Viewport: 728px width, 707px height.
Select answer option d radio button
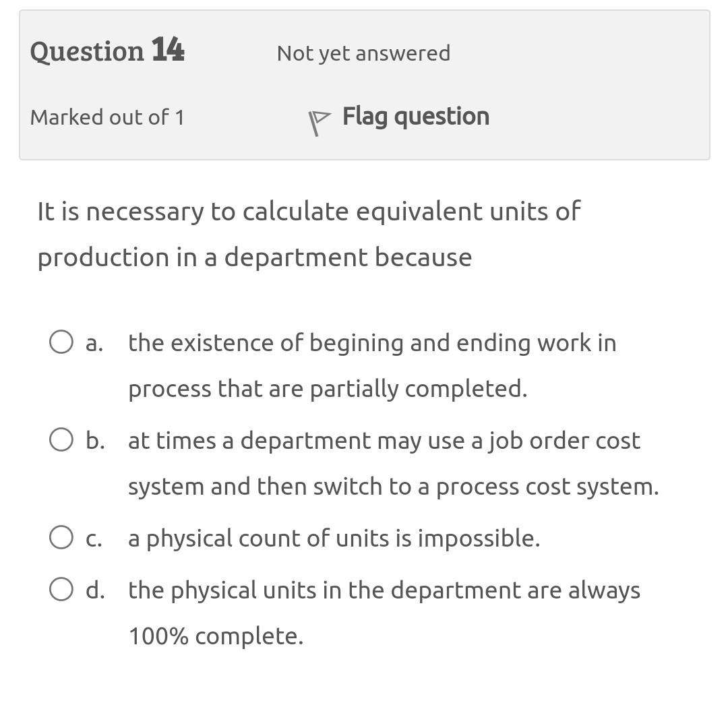pos(61,588)
